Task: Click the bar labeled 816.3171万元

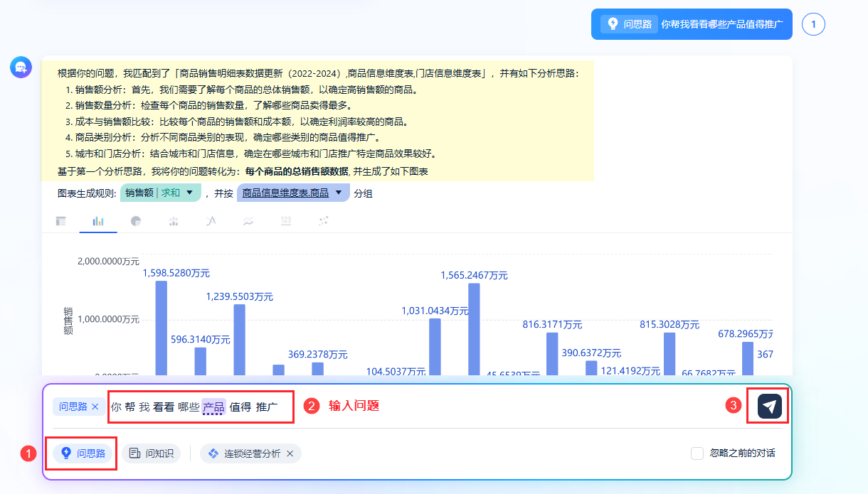Action: tap(552, 353)
